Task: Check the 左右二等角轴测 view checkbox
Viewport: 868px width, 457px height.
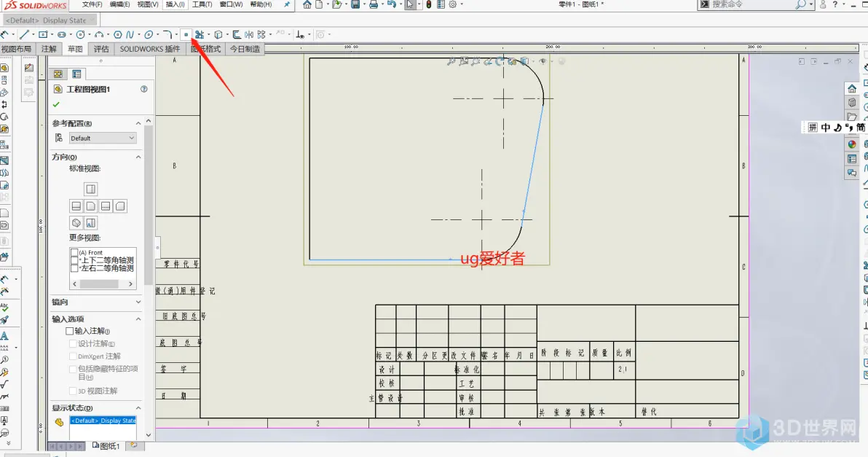Action: (74, 268)
